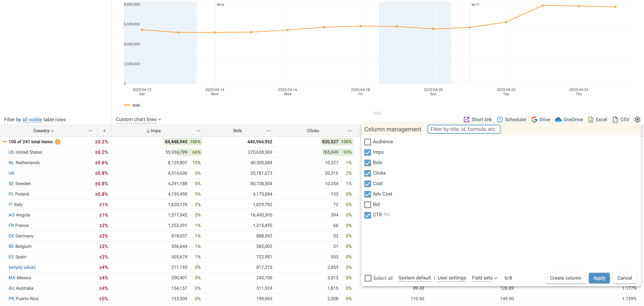644x306 pixels.
Task: Open the Imps column options menu
Action: (x=198, y=131)
